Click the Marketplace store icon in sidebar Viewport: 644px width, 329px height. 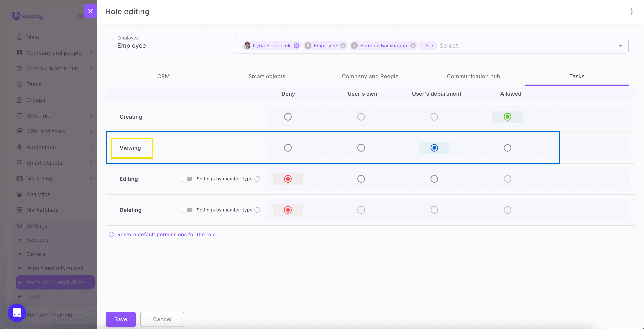pos(20,210)
